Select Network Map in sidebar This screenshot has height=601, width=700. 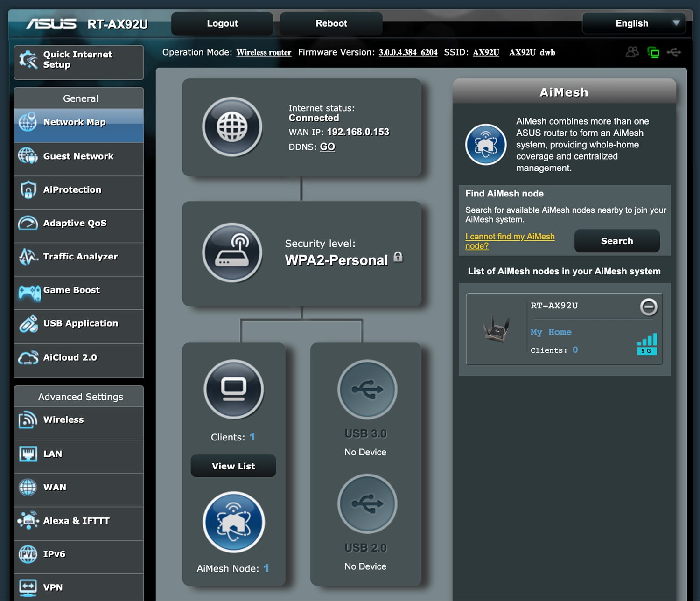coord(79,125)
